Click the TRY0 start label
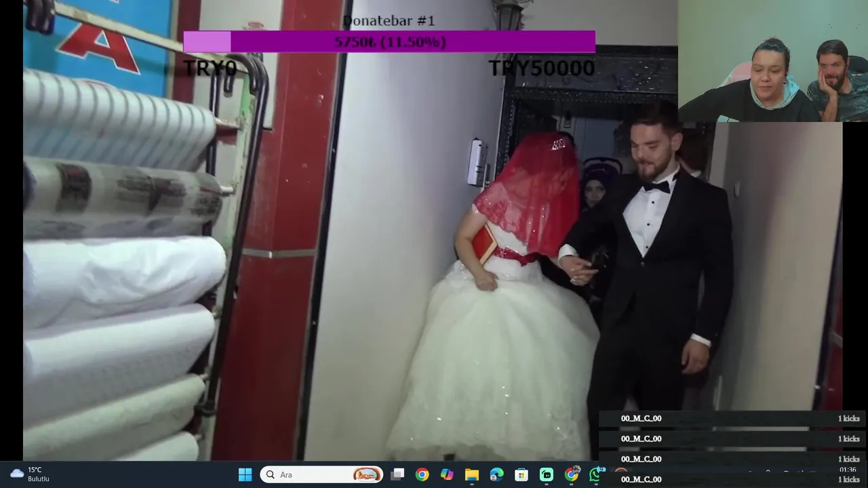Image resolution: width=868 pixels, height=488 pixels. pyautogui.click(x=210, y=68)
